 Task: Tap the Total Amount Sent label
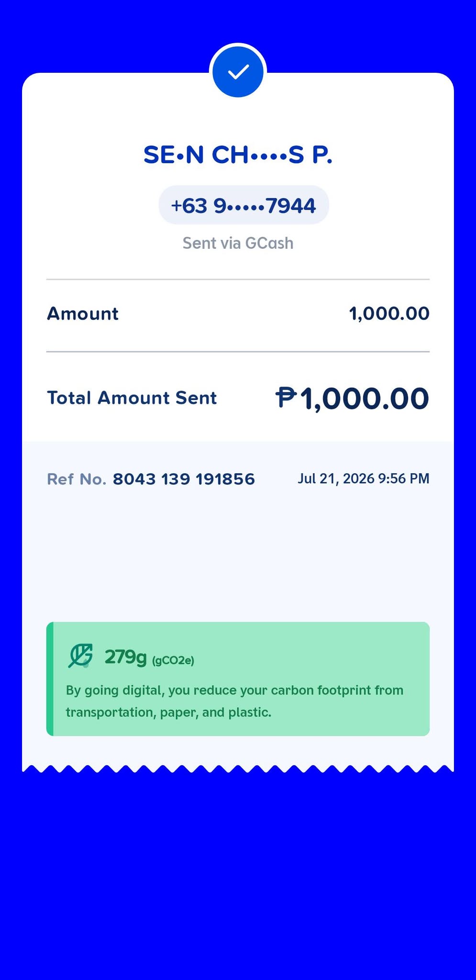pos(132,398)
